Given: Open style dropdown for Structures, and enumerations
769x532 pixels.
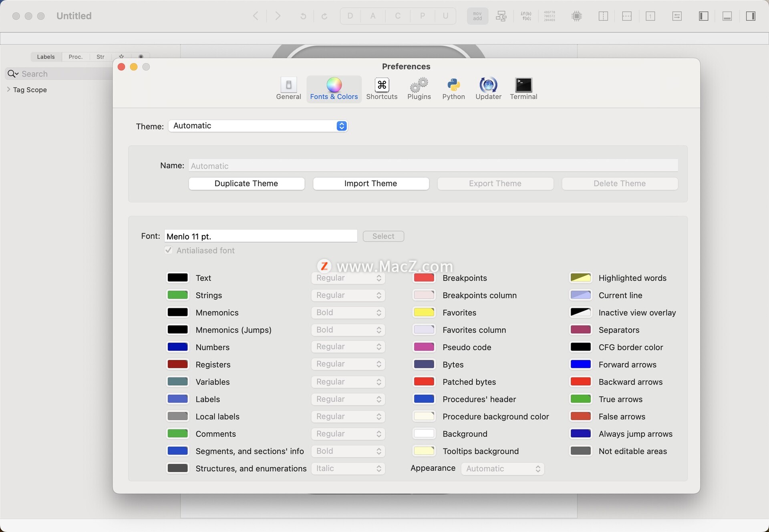Looking at the screenshot, I should (348, 468).
